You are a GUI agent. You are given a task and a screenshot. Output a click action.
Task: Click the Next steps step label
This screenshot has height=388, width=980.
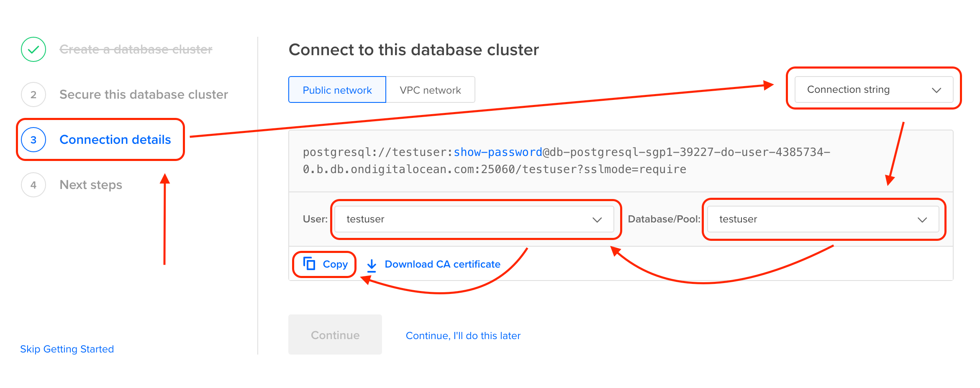pyautogui.click(x=90, y=184)
